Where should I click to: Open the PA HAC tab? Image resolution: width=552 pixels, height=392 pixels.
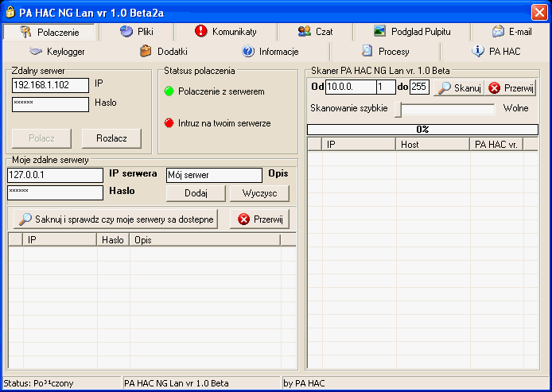click(x=496, y=52)
